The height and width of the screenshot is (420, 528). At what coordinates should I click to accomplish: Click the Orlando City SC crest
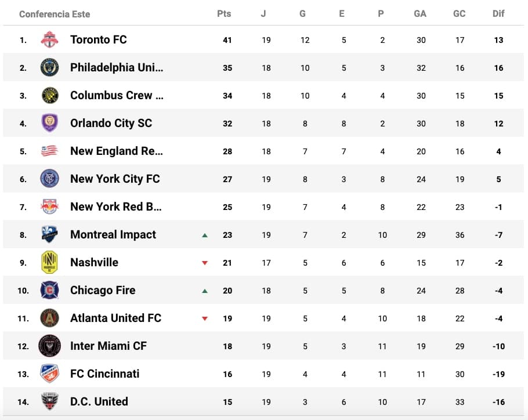click(x=49, y=124)
